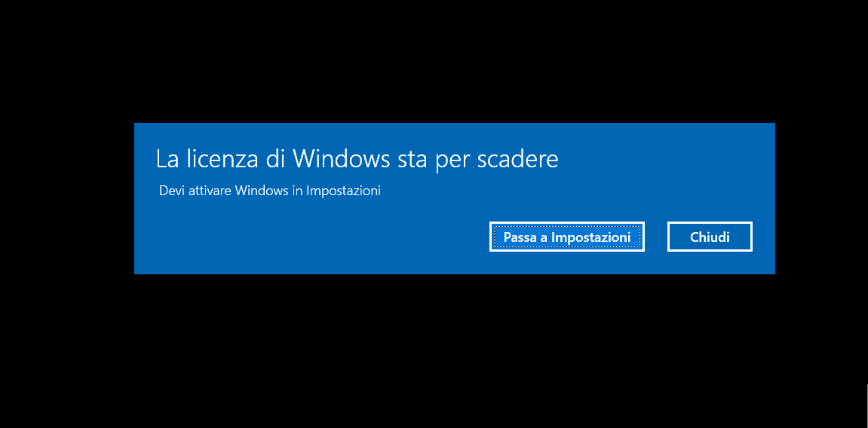The image size is (868, 428).
Task: Click "Impostazioni" on the focused button
Action: click(x=592, y=237)
